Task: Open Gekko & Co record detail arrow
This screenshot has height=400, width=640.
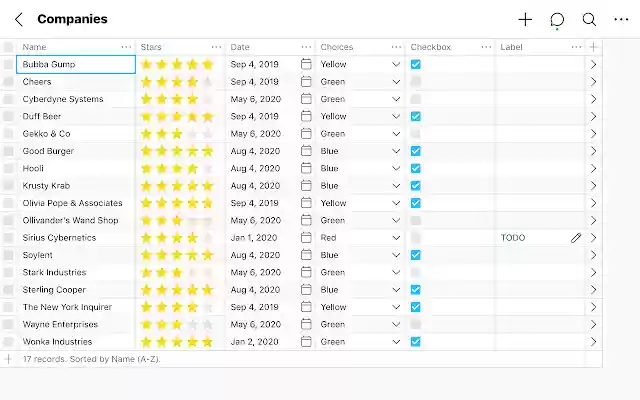Action: pos(593,134)
